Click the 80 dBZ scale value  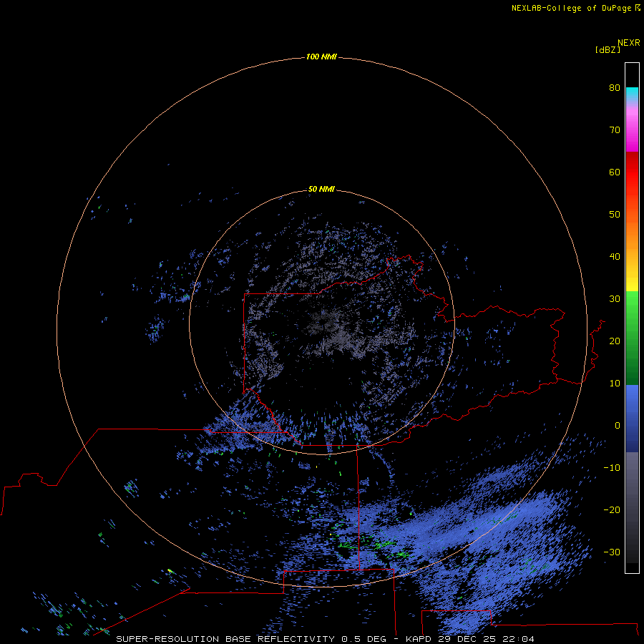coord(615,88)
